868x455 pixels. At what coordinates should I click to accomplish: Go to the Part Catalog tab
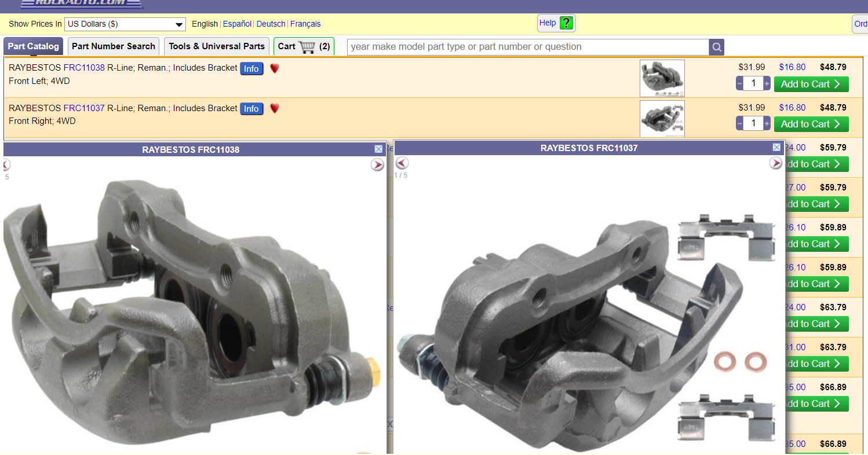[x=34, y=46]
